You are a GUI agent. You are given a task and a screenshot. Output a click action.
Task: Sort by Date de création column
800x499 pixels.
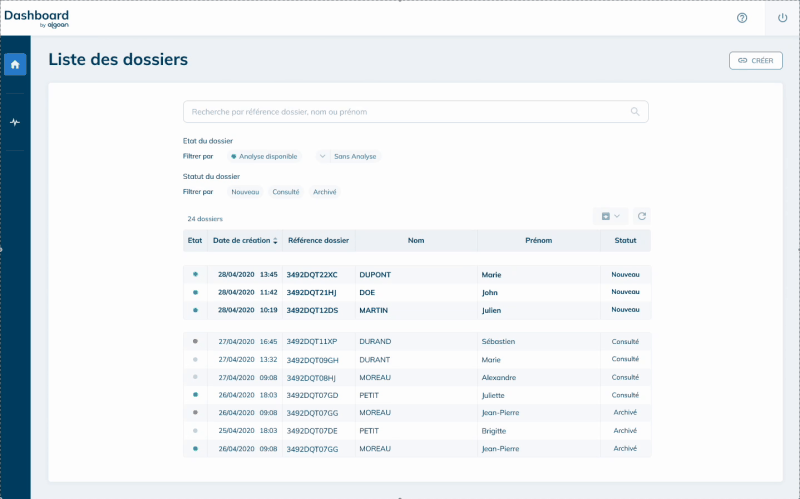point(245,240)
